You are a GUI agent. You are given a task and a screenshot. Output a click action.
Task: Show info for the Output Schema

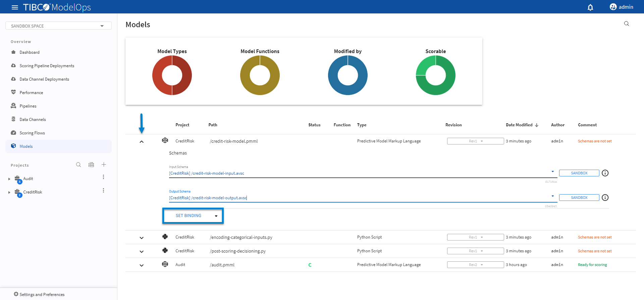[x=605, y=198]
